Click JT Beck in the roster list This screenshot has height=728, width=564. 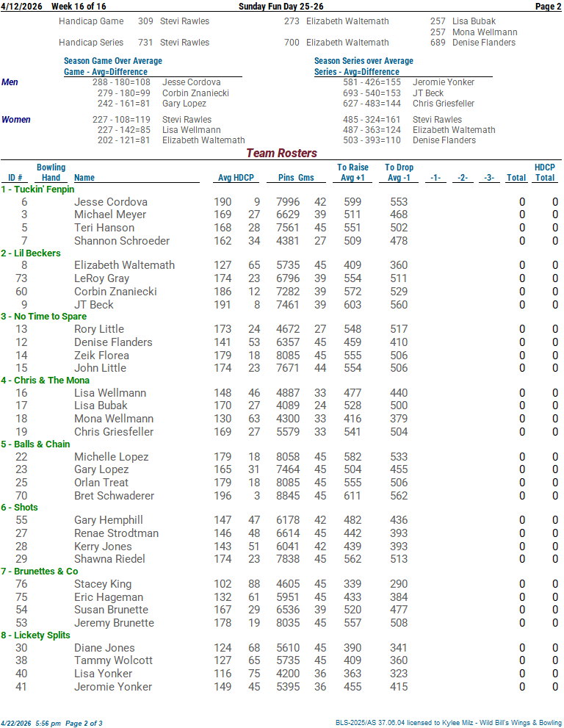click(x=94, y=305)
